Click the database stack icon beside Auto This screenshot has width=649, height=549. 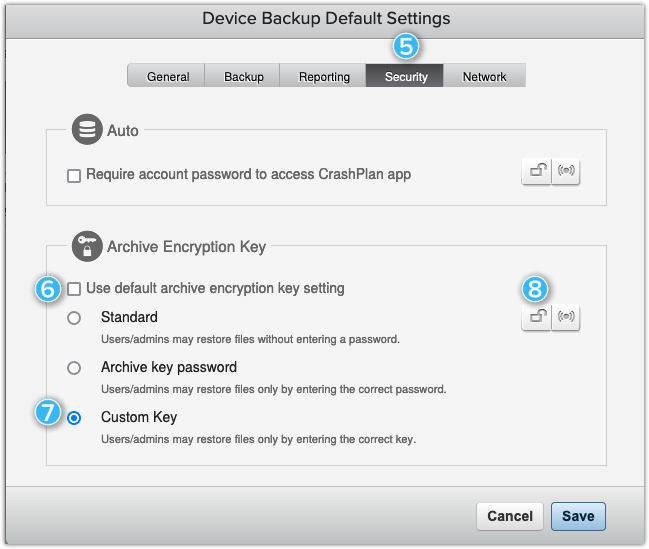pos(88,130)
